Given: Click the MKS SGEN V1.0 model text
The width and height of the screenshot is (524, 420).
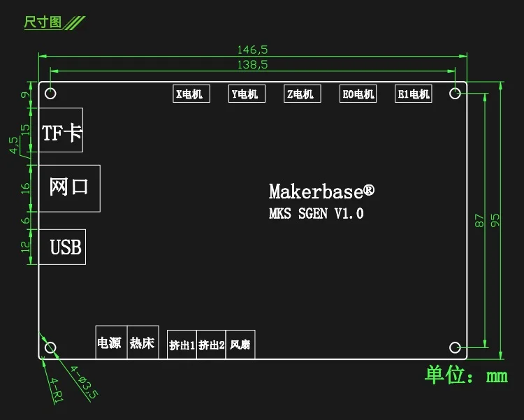Looking at the screenshot, I should point(316,213).
